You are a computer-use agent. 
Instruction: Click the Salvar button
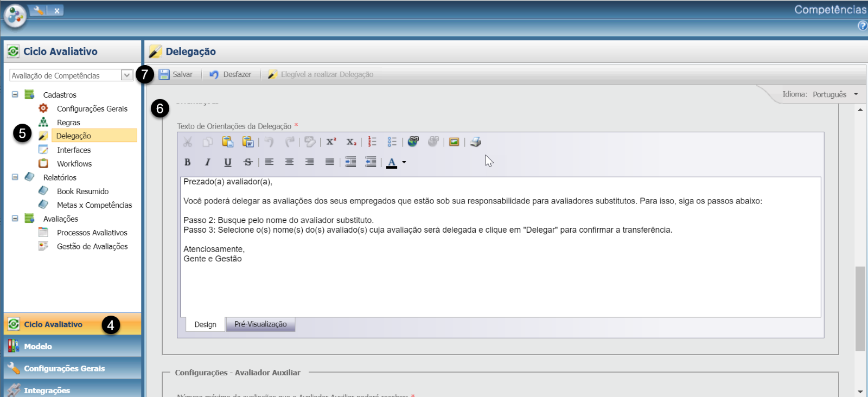click(x=176, y=74)
